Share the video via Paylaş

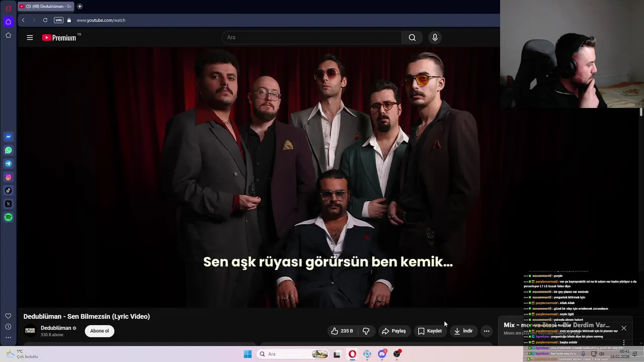[394, 331]
